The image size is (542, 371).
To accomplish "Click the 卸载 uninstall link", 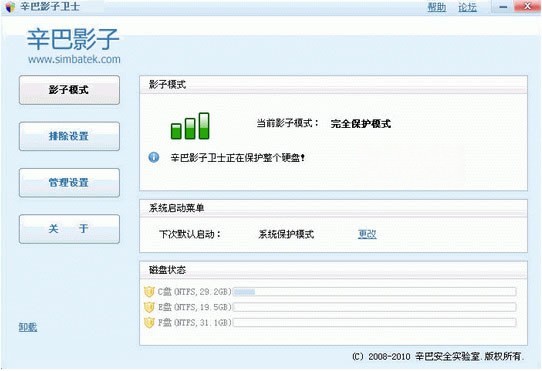I will (x=28, y=327).
